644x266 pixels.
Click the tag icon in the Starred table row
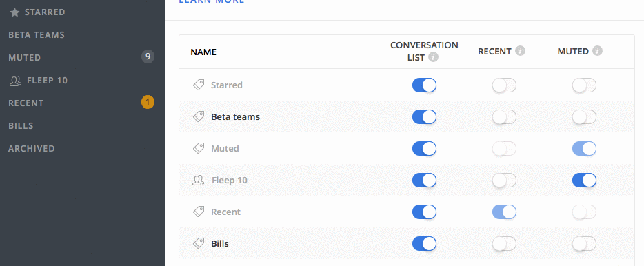[199, 85]
